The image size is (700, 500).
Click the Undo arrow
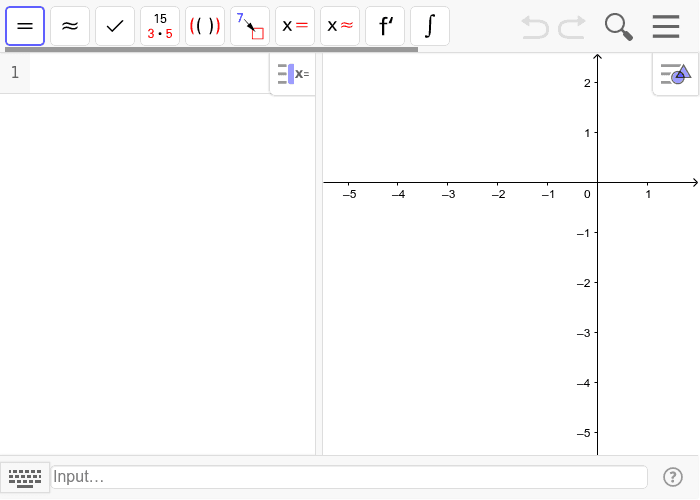pyautogui.click(x=535, y=27)
